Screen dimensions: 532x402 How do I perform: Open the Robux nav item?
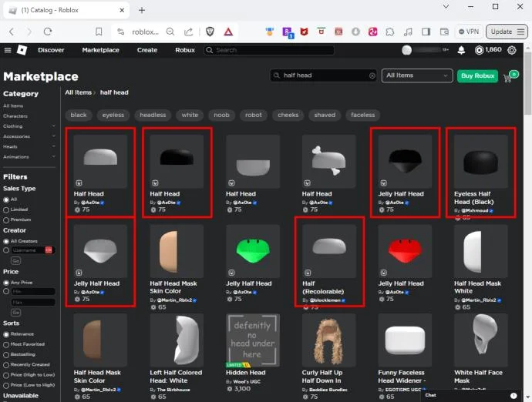click(185, 50)
